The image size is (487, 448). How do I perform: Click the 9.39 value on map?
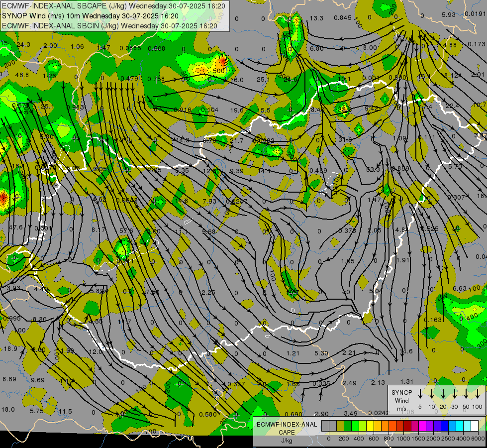(236, 171)
